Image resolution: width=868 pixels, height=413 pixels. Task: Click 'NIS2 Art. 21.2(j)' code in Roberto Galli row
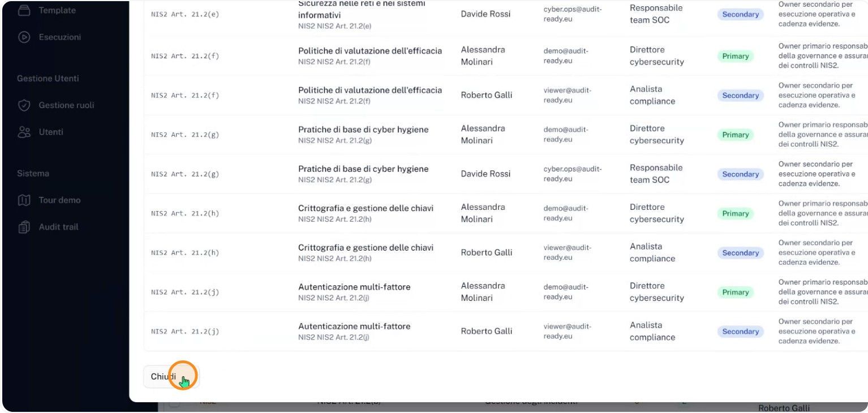click(x=185, y=332)
